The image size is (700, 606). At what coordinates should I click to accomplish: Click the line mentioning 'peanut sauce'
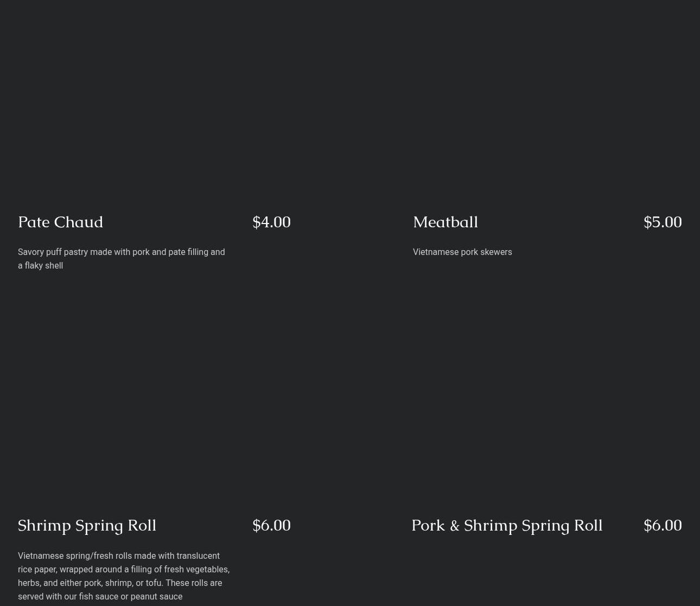100,596
